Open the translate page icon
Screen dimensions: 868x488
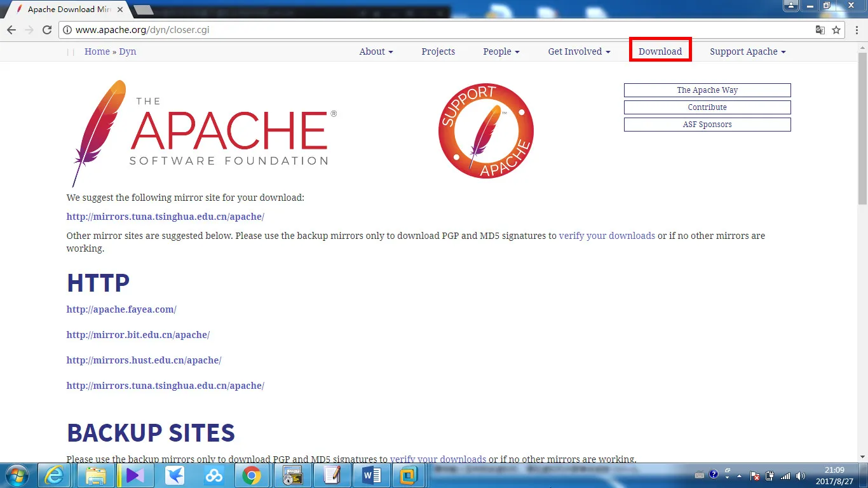point(820,30)
